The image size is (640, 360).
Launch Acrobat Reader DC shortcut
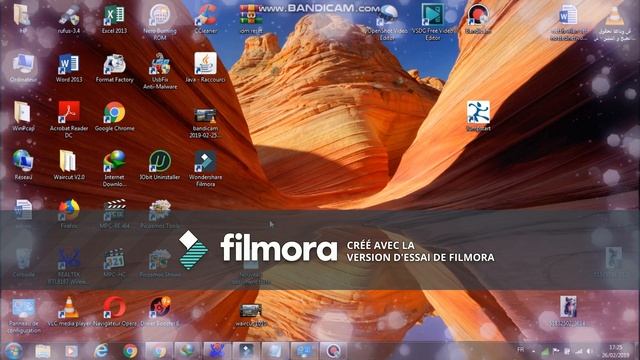[x=69, y=119]
